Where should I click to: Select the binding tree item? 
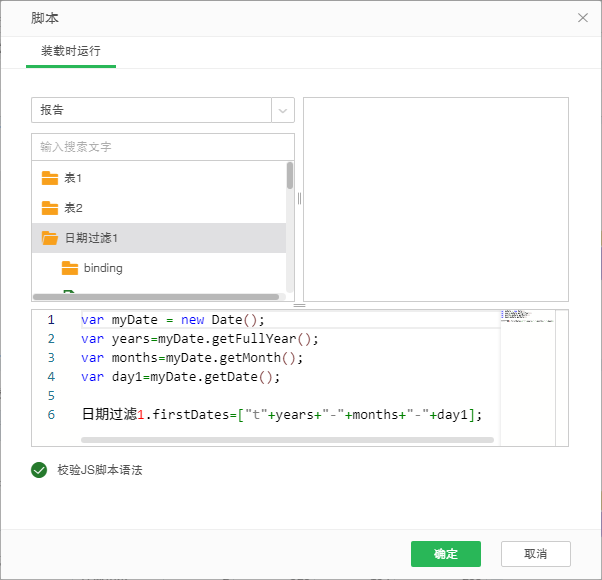103,268
